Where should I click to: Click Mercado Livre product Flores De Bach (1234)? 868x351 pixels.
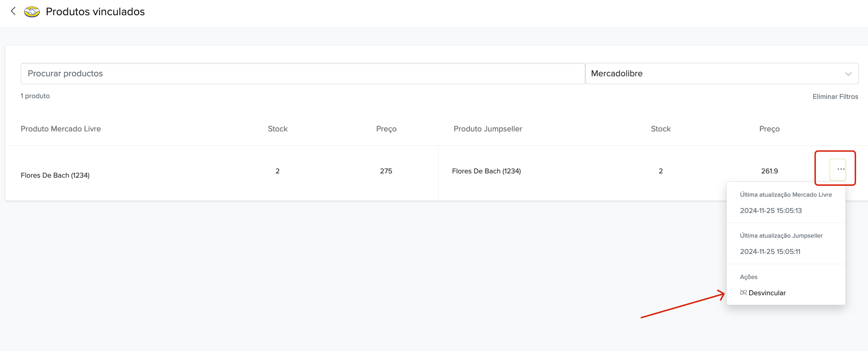click(55, 175)
